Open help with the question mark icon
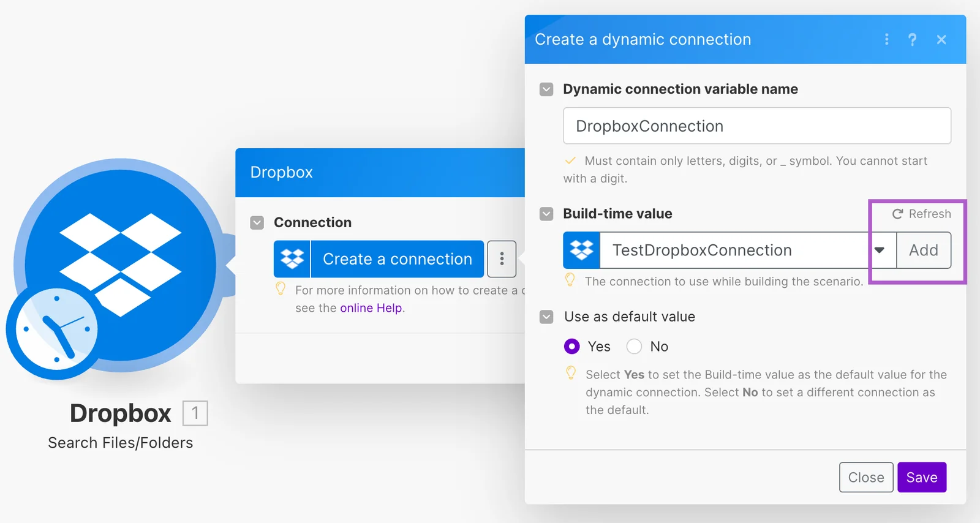980x523 pixels. tap(913, 39)
